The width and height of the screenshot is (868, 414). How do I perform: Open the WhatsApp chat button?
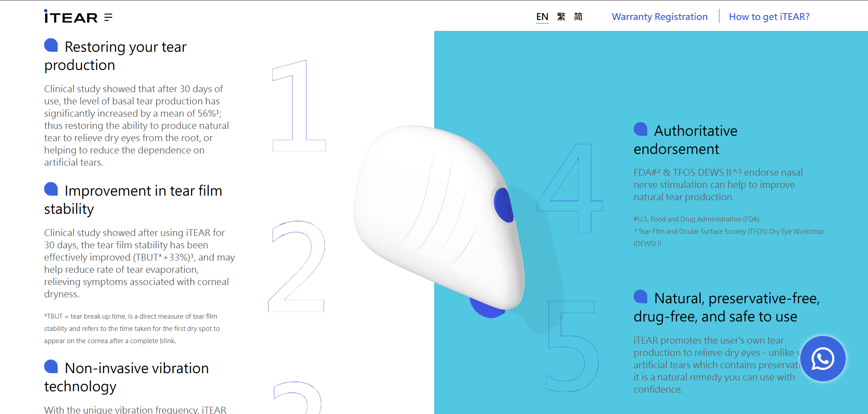(x=823, y=359)
